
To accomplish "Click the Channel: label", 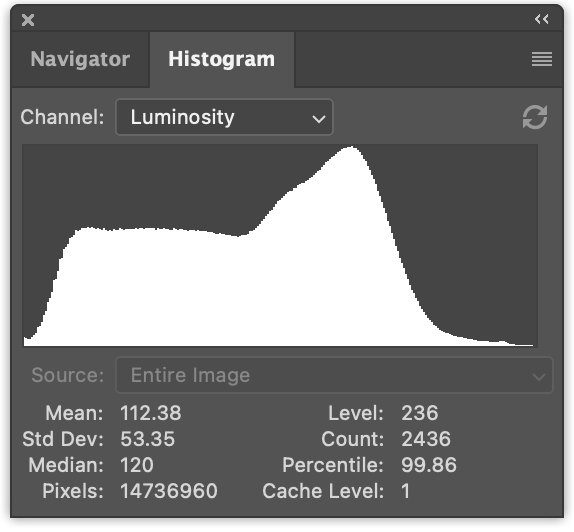I will pyautogui.click(x=62, y=118).
